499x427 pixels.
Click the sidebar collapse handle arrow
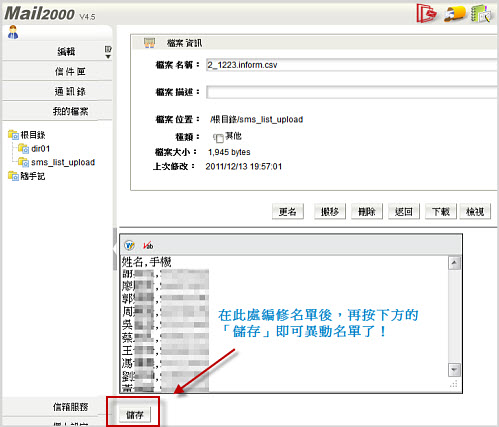click(115, 249)
